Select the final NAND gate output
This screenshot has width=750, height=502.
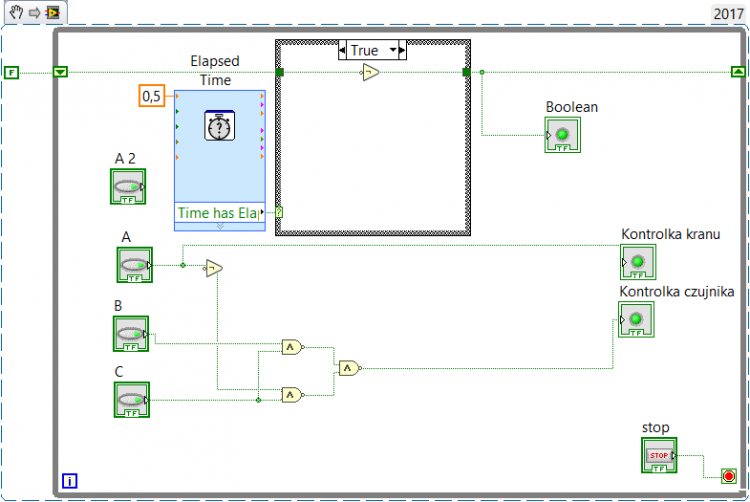[350, 368]
